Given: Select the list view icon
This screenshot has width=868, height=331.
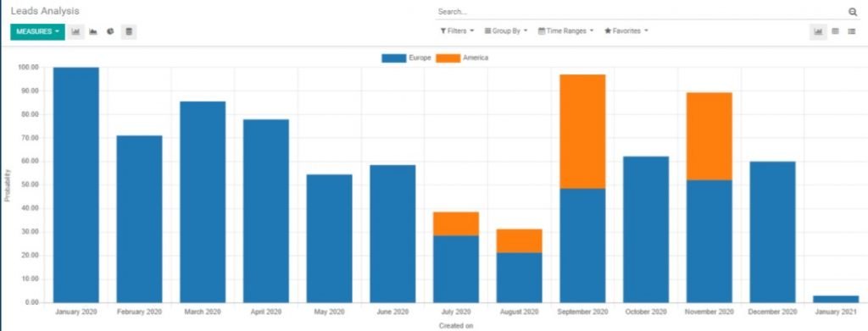Looking at the screenshot, I should [851, 31].
